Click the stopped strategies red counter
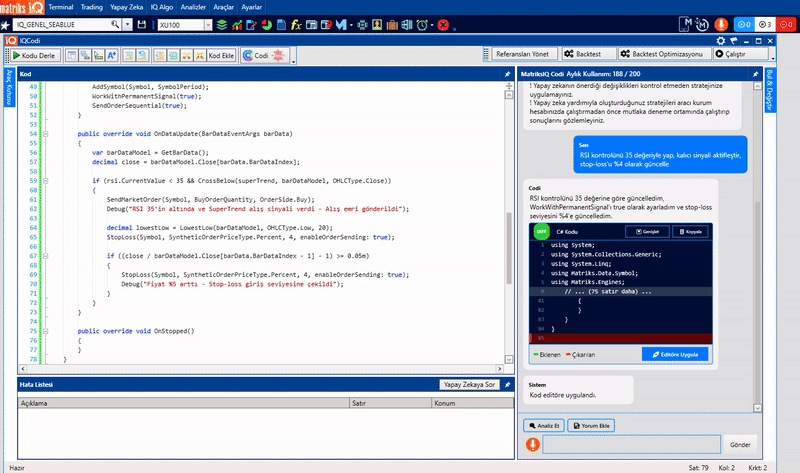Viewport: 800px width, 473px height. [786, 24]
